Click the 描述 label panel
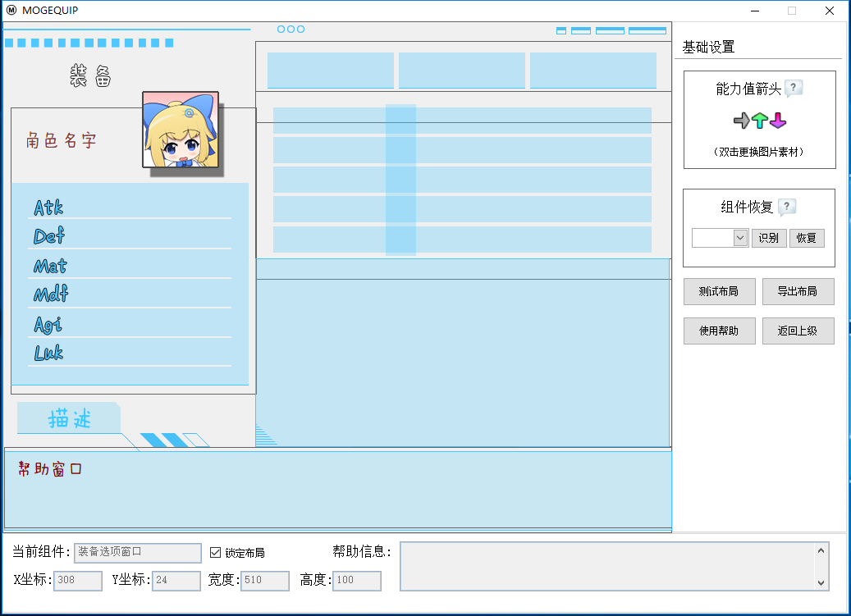The width and height of the screenshot is (851, 616). pos(69,418)
